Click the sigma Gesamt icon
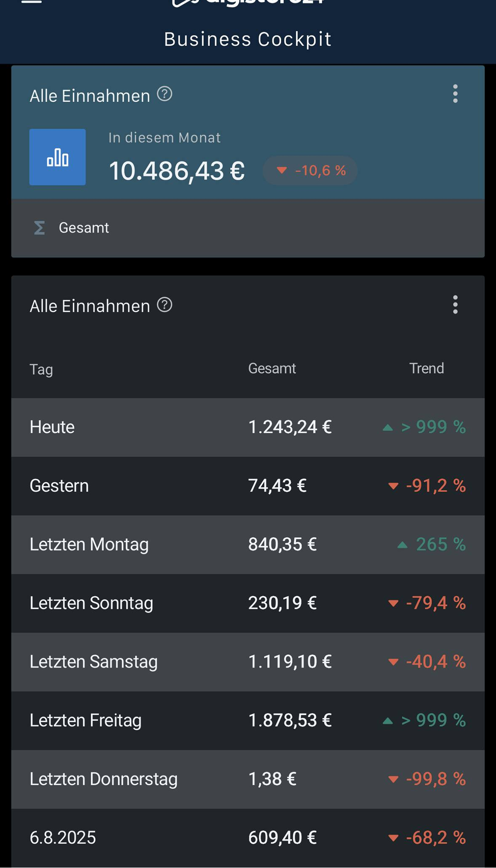The image size is (496, 868). [39, 228]
